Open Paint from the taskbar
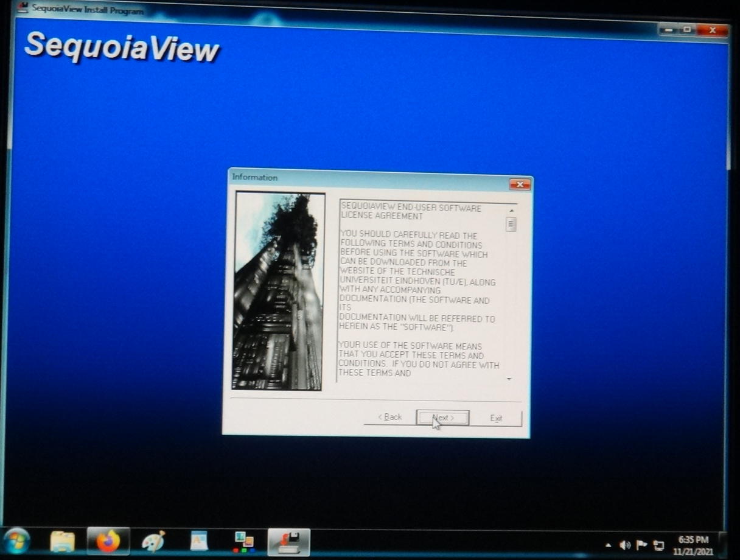Viewport: 740px width, 560px height. (153, 541)
